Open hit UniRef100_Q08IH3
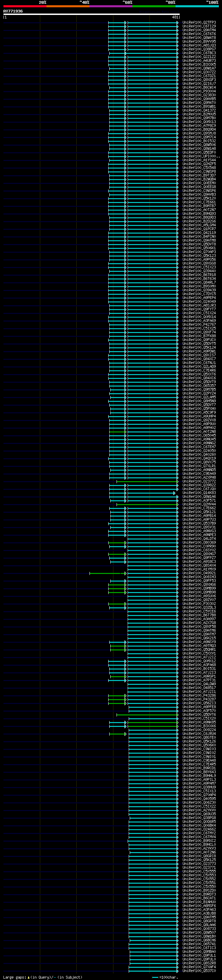 199,577
